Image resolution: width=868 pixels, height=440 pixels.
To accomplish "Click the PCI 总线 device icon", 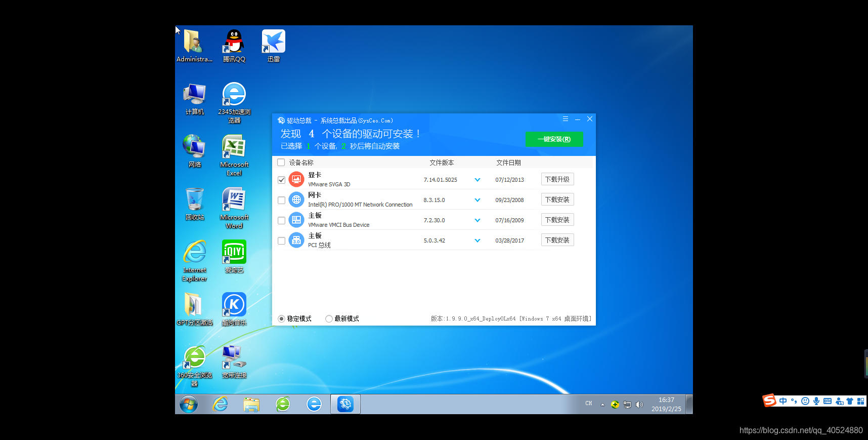I will (296, 240).
